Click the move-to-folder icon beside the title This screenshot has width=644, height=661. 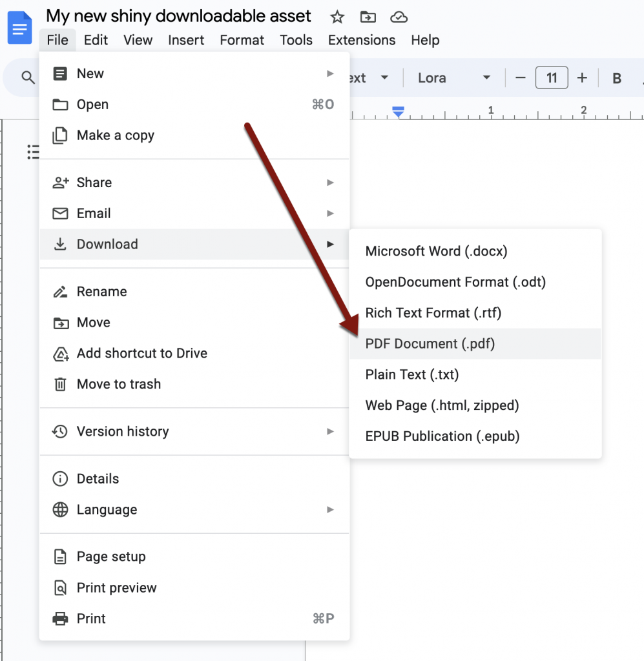point(368,17)
